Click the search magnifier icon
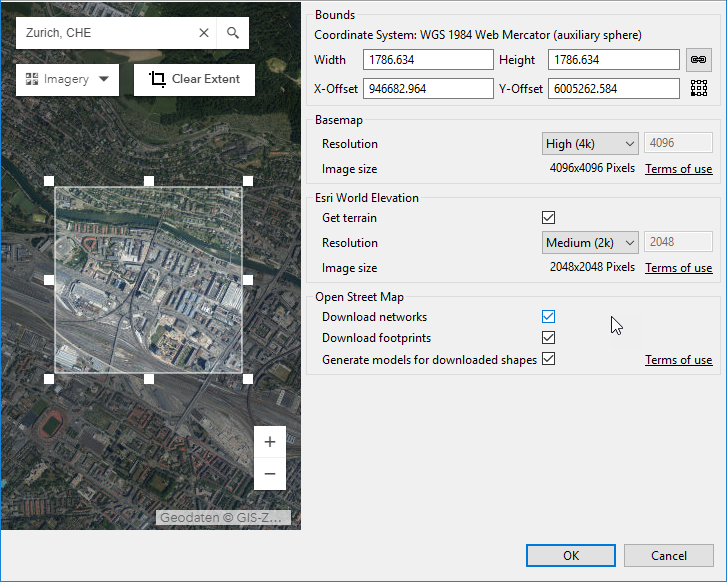The width and height of the screenshot is (727, 582). [x=233, y=33]
